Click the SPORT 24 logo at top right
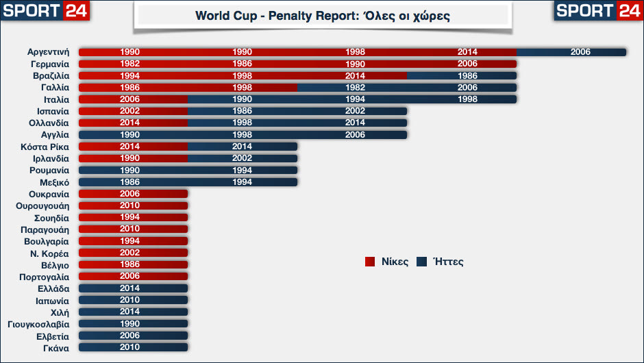This screenshot has height=363, width=644. [598, 11]
